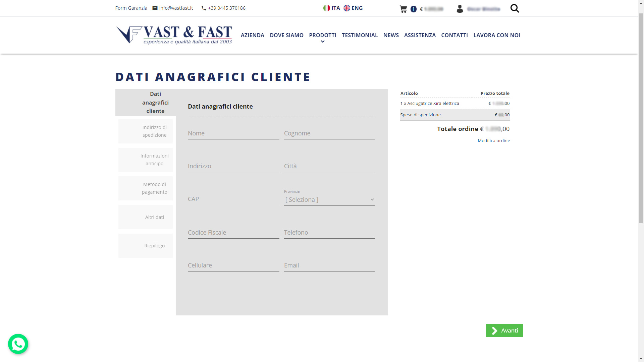Click the WhatsApp chat icon
Image resolution: width=644 pixels, height=362 pixels.
pos(18,344)
